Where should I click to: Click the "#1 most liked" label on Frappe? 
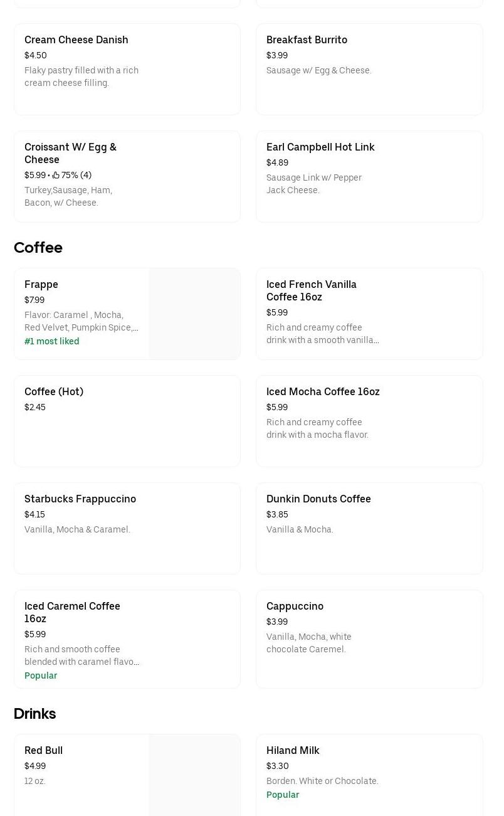pyautogui.click(x=51, y=341)
